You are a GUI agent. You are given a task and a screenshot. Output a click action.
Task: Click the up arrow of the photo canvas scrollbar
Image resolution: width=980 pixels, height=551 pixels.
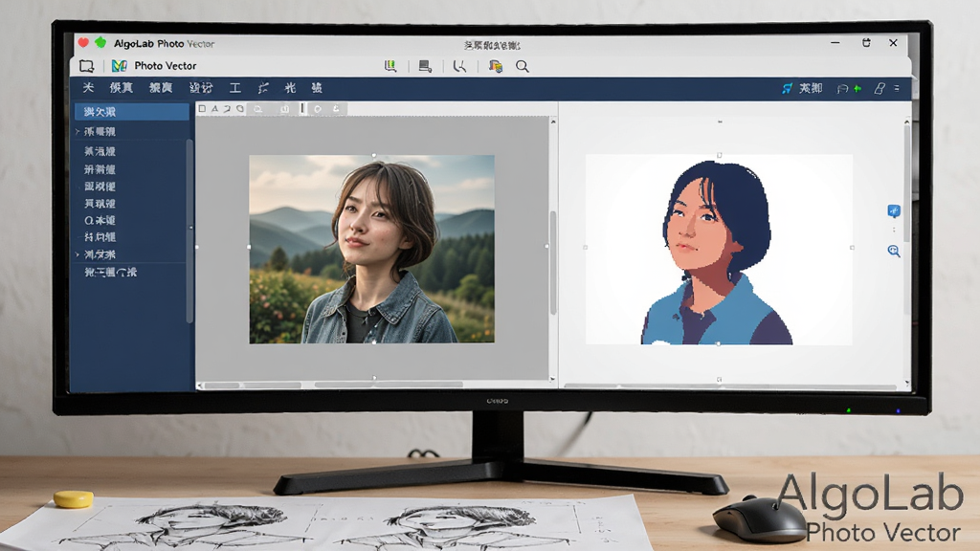pyautogui.click(x=553, y=121)
